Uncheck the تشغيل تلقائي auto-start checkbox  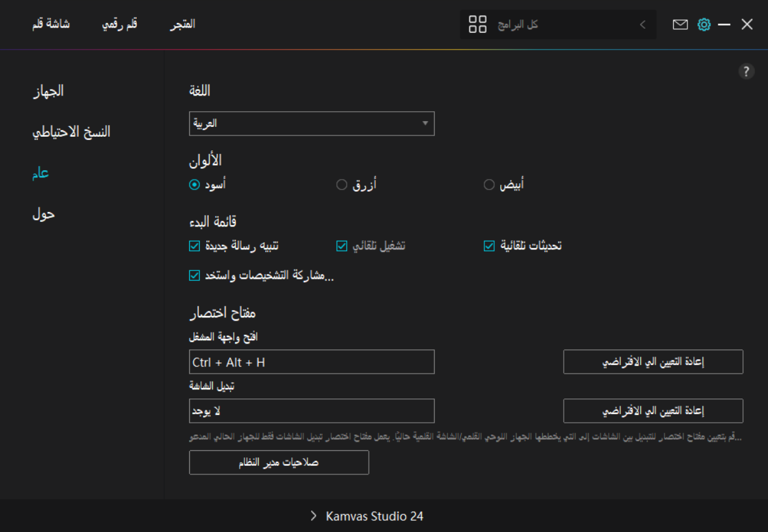(x=342, y=246)
